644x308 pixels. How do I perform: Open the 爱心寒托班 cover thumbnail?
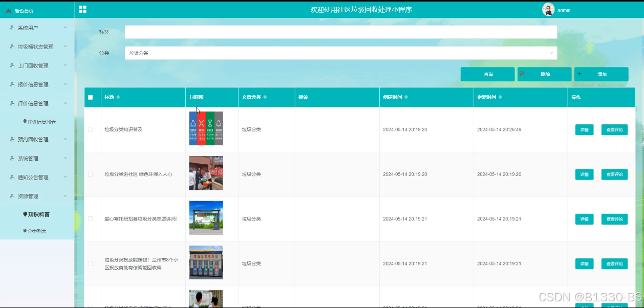(x=206, y=217)
